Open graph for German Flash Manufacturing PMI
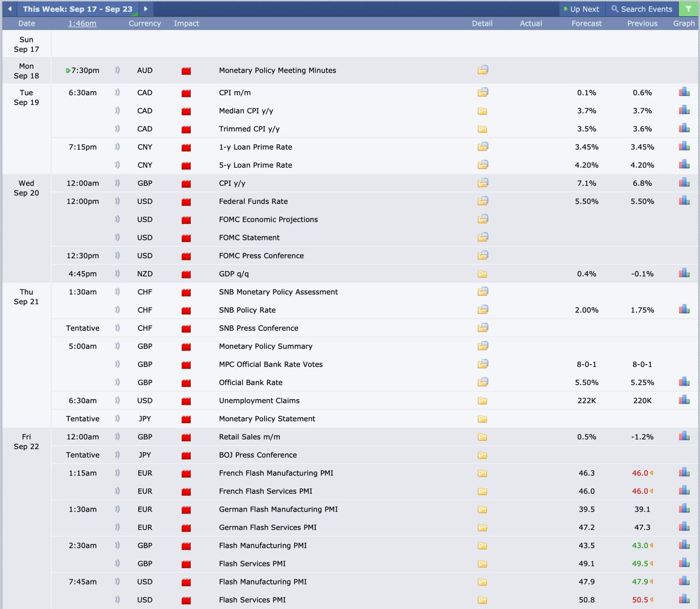 (x=684, y=509)
